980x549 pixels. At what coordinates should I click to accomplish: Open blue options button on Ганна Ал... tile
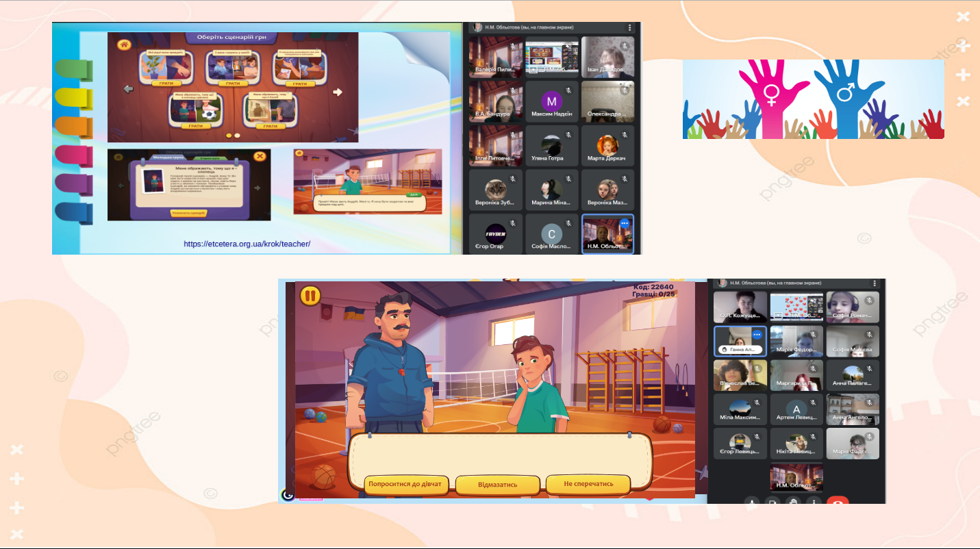(757, 335)
